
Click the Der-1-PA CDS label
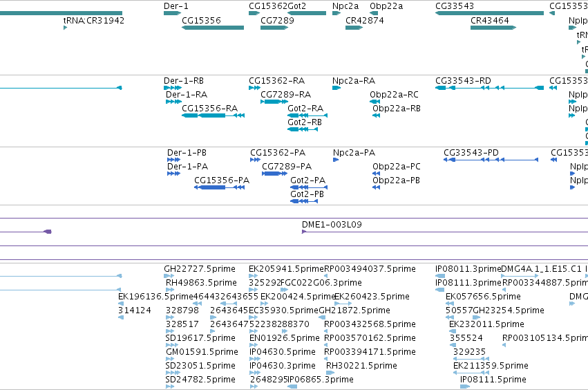point(187,167)
